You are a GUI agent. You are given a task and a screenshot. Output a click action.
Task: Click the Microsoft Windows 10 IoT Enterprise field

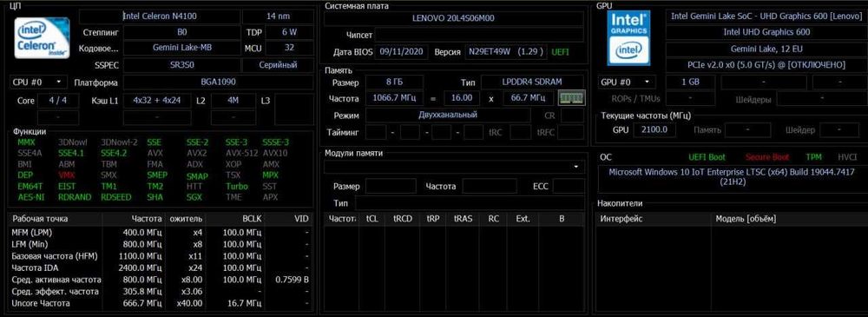tap(733, 177)
